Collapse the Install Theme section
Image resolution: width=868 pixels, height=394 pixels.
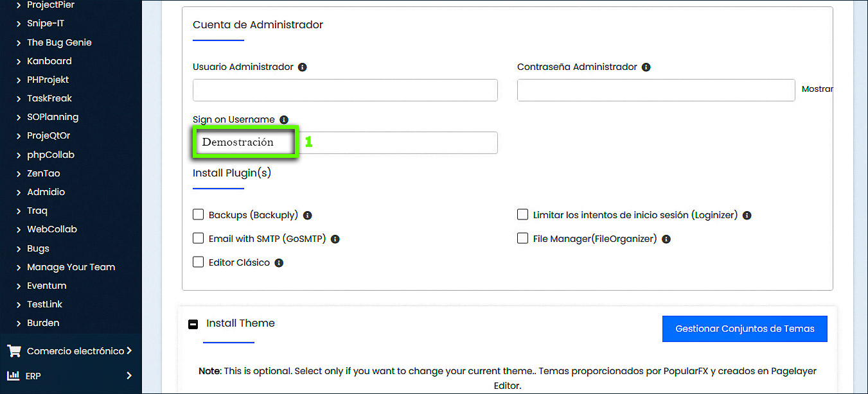pos(193,324)
